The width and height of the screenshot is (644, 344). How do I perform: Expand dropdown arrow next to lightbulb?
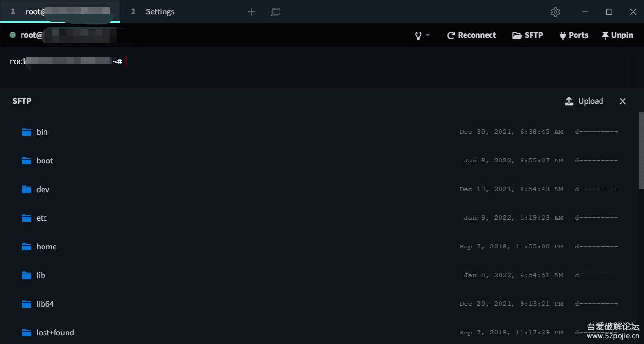tap(428, 35)
